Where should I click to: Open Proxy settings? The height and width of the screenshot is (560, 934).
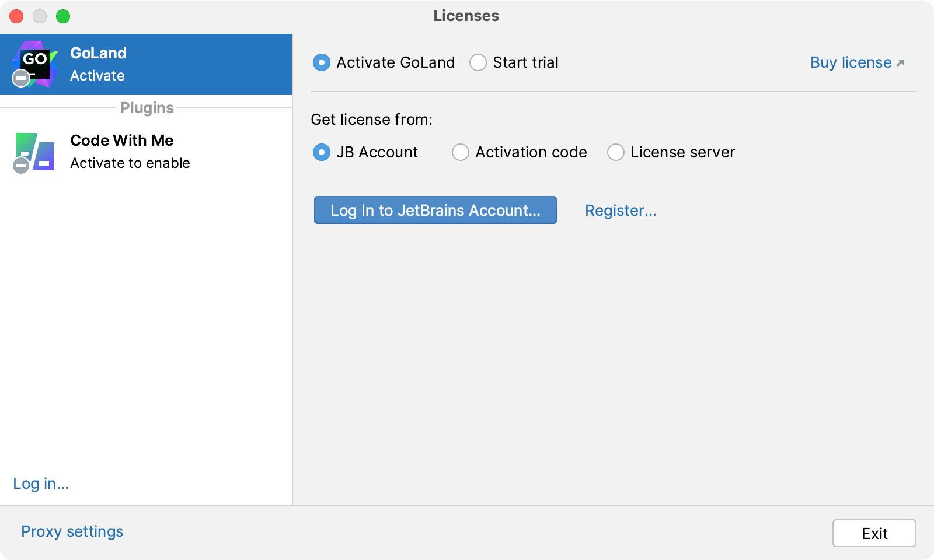tap(72, 531)
